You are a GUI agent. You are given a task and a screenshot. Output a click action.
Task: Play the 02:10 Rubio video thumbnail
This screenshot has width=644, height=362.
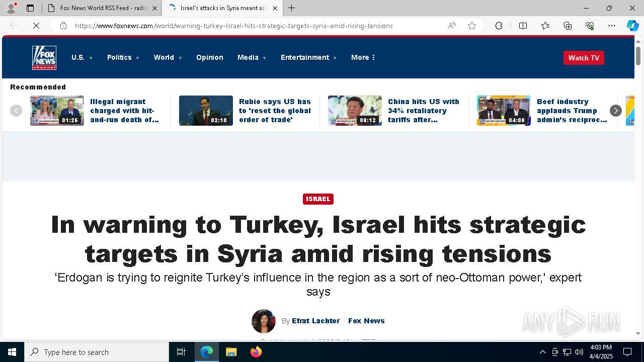[x=206, y=111]
